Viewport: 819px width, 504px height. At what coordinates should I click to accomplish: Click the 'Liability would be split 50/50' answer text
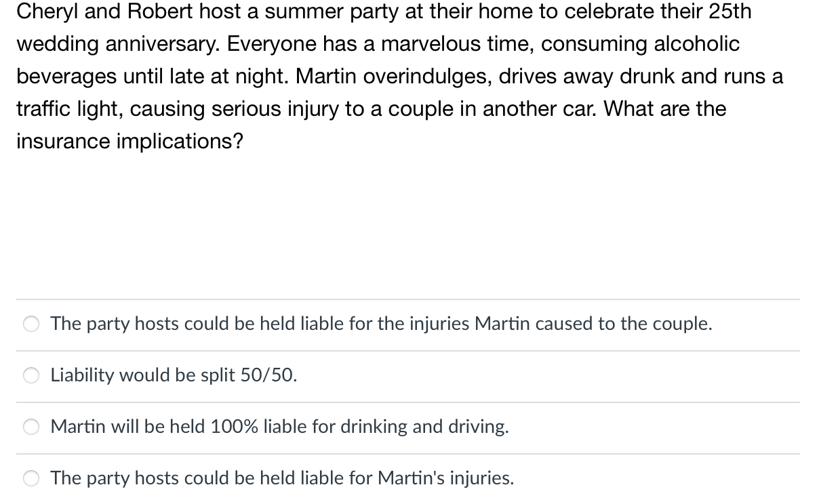174,375
